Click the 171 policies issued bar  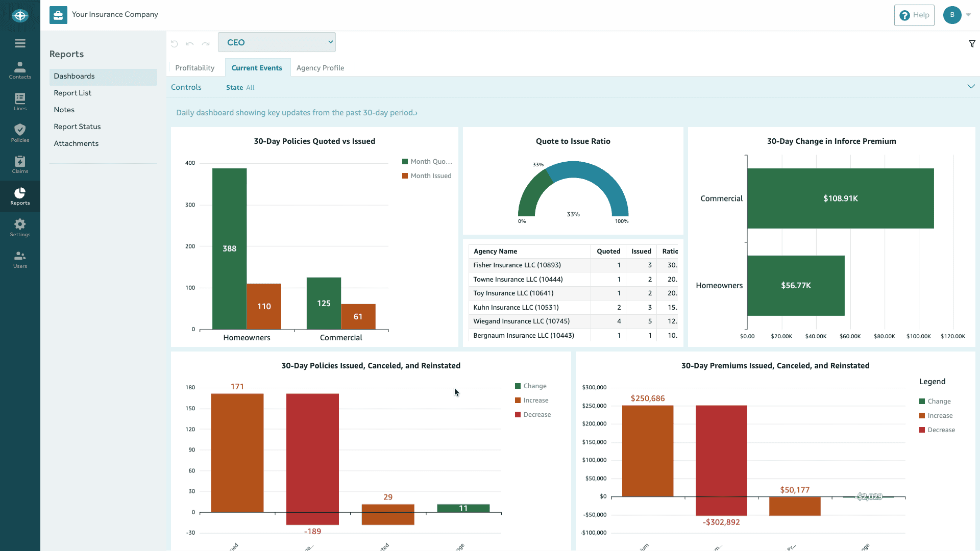(237, 453)
